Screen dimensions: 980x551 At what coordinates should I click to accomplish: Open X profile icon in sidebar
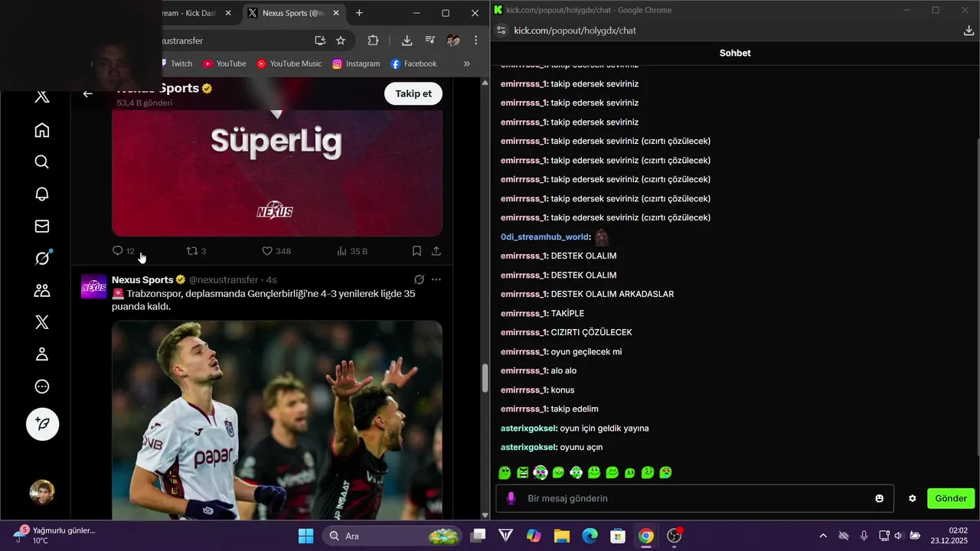[42, 354]
